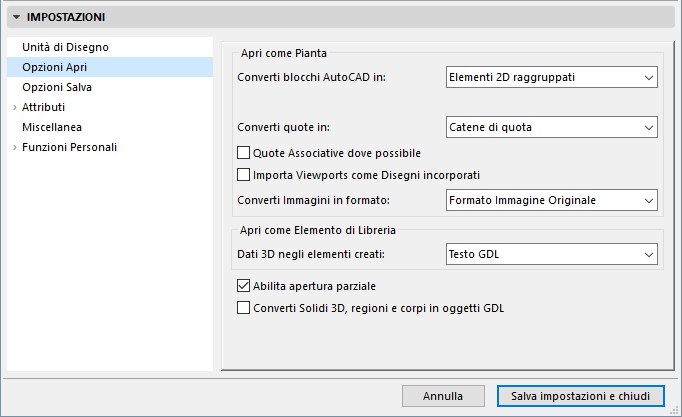Open Converti Immagini in formato dropdown
The width and height of the screenshot is (682, 417).
coord(549,200)
